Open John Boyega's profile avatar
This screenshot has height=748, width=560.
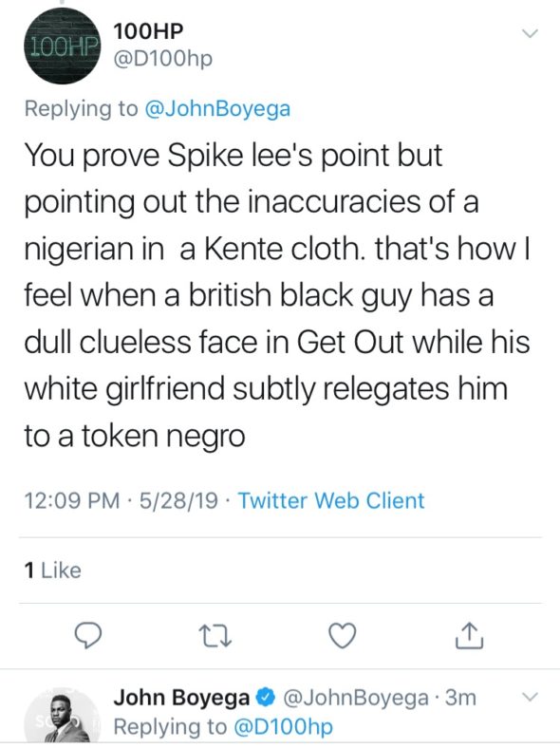(x=63, y=717)
